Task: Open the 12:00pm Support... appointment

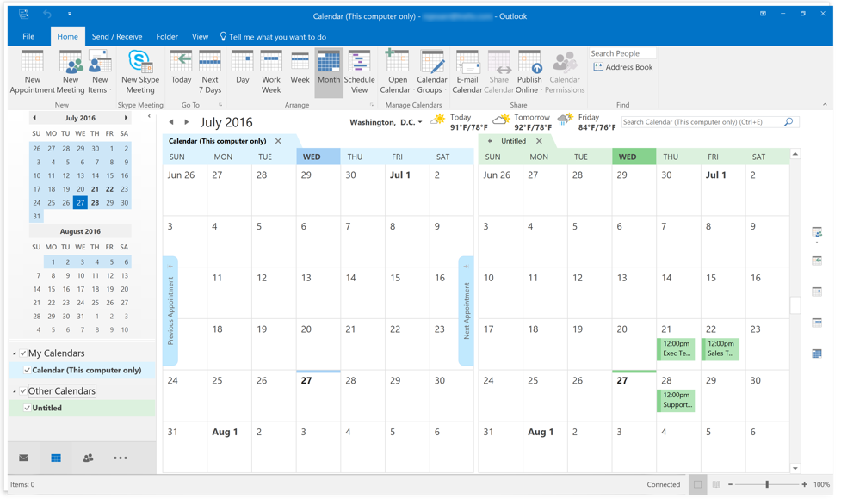Action: (676, 400)
